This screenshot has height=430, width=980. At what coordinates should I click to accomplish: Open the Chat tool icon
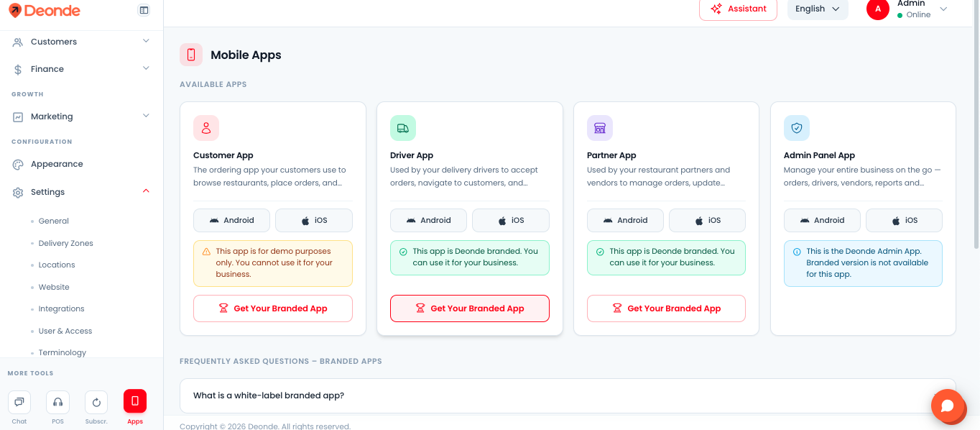click(x=19, y=401)
